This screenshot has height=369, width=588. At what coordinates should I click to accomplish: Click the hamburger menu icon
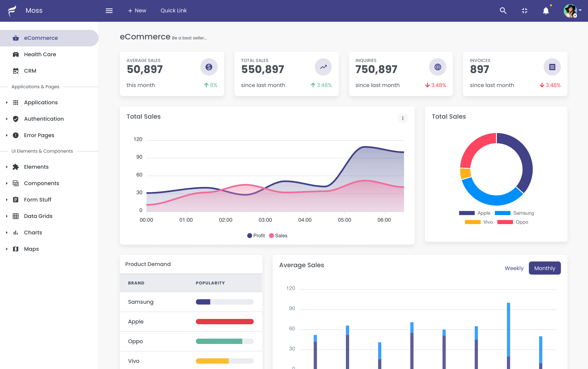(x=109, y=11)
